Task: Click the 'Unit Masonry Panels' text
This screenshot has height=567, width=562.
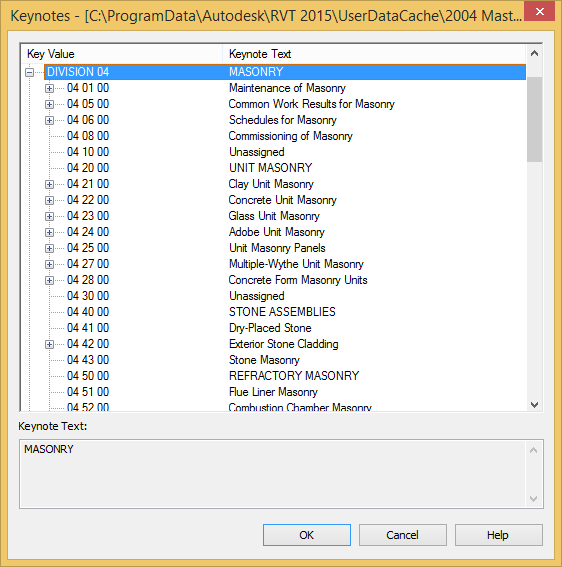Action: (x=277, y=248)
